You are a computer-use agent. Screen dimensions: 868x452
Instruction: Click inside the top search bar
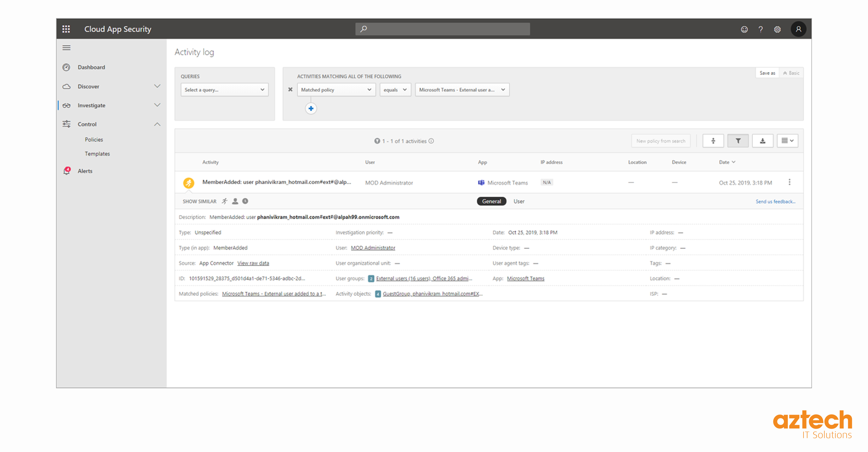pos(442,29)
